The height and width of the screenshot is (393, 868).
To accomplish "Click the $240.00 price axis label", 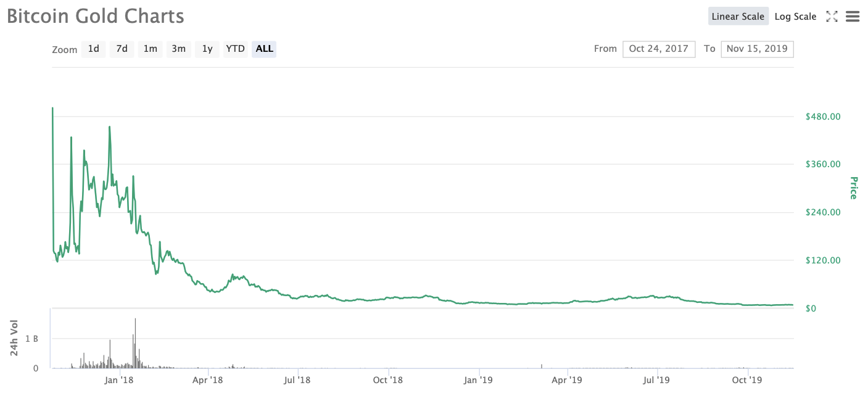I will point(823,212).
